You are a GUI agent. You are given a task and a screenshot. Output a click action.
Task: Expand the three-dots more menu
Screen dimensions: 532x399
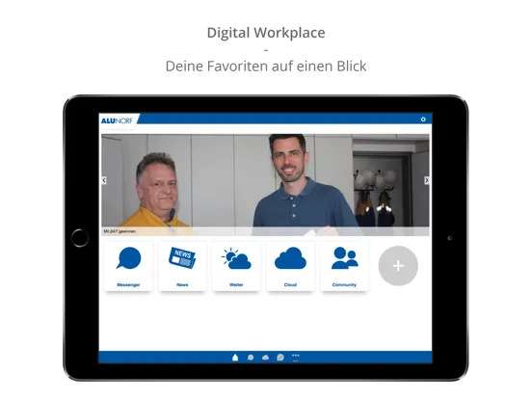pyautogui.click(x=296, y=356)
